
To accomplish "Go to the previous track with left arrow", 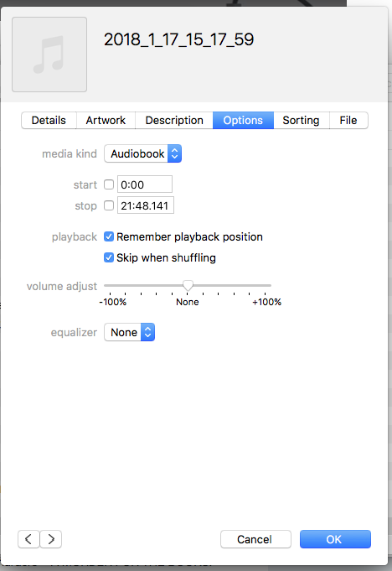I will [28, 539].
